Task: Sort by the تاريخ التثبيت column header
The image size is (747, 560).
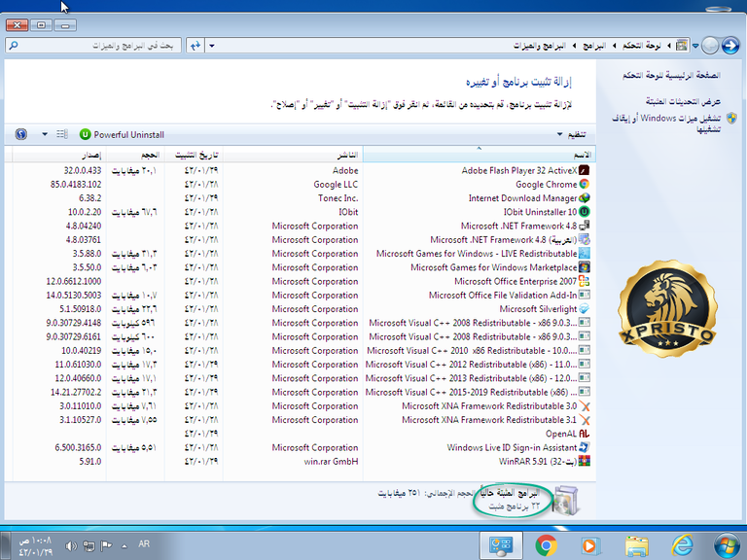Action: pos(194,155)
